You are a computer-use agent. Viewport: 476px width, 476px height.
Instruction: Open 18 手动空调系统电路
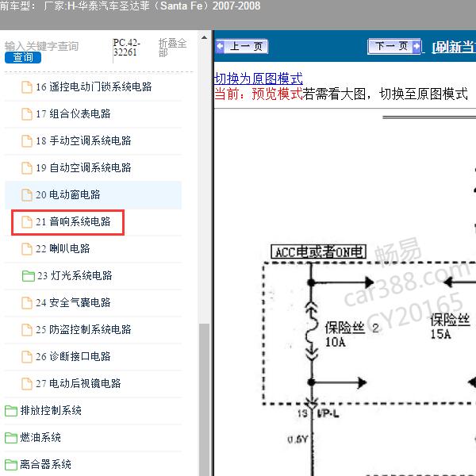pyautogui.click(x=83, y=140)
